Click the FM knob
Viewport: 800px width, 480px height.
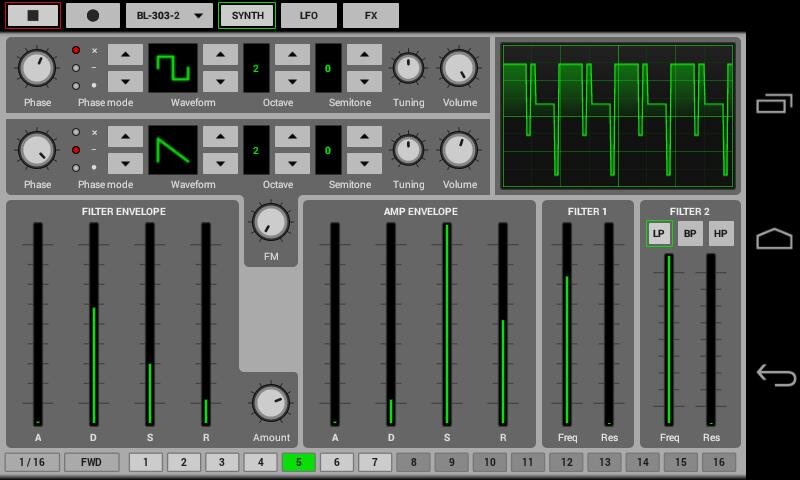(x=271, y=223)
